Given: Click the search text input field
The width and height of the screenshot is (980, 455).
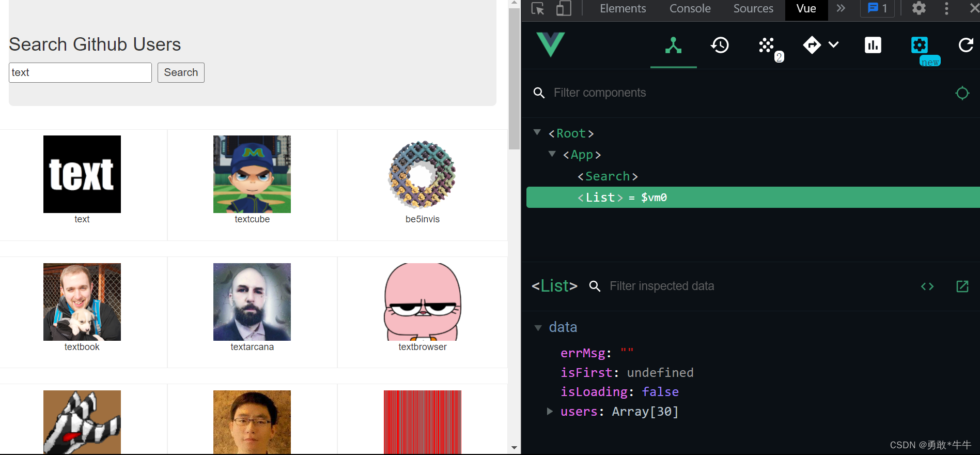Looking at the screenshot, I should [80, 72].
